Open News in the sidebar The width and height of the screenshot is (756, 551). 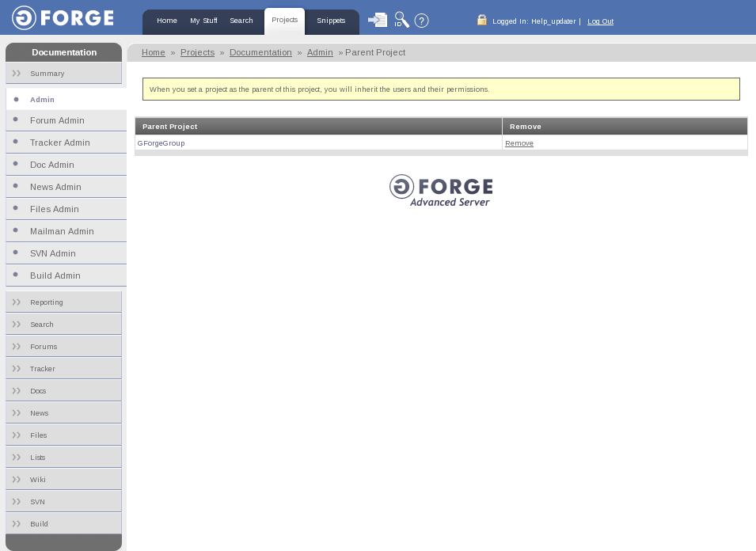(63, 413)
